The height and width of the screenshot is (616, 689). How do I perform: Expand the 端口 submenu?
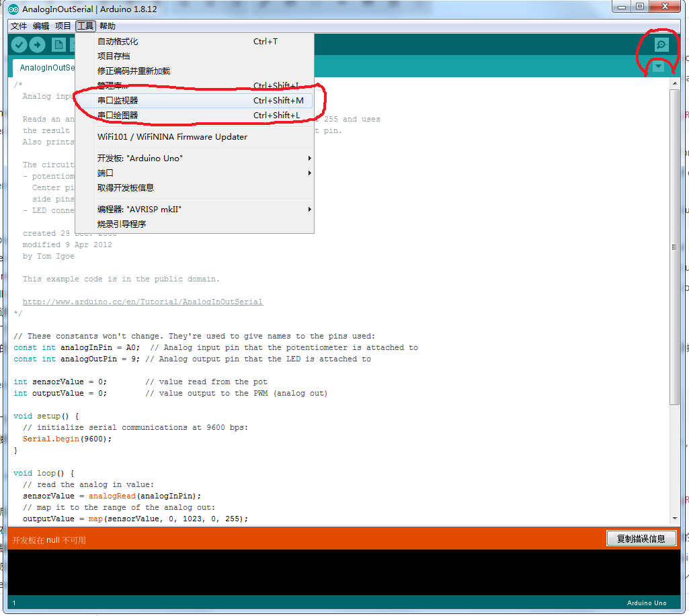pos(195,173)
